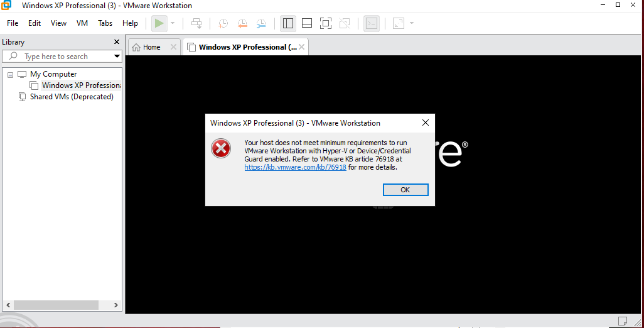The width and height of the screenshot is (644, 328).
Task: Open the Edit menu
Action: click(35, 23)
